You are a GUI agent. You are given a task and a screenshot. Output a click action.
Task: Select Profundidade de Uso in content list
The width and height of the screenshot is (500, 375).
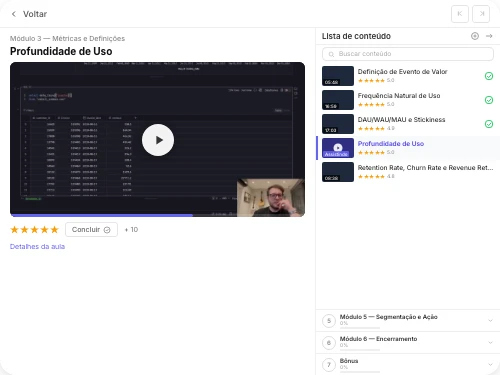point(391,144)
